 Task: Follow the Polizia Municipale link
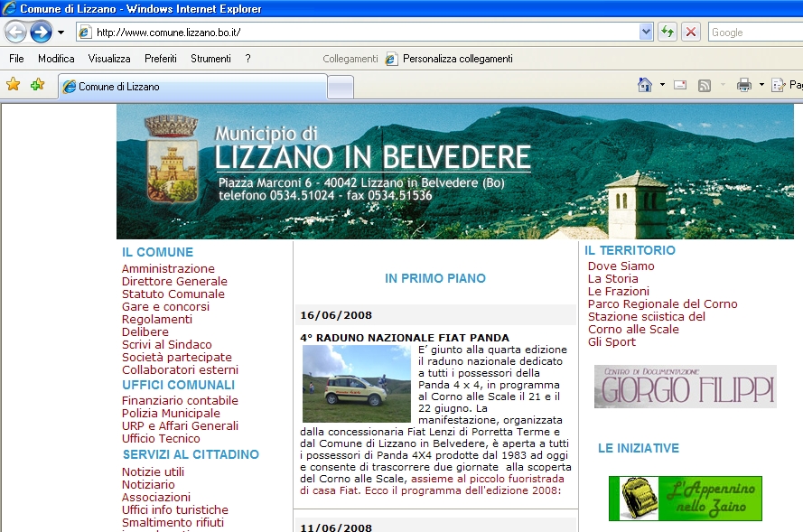click(x=171, y=413)
